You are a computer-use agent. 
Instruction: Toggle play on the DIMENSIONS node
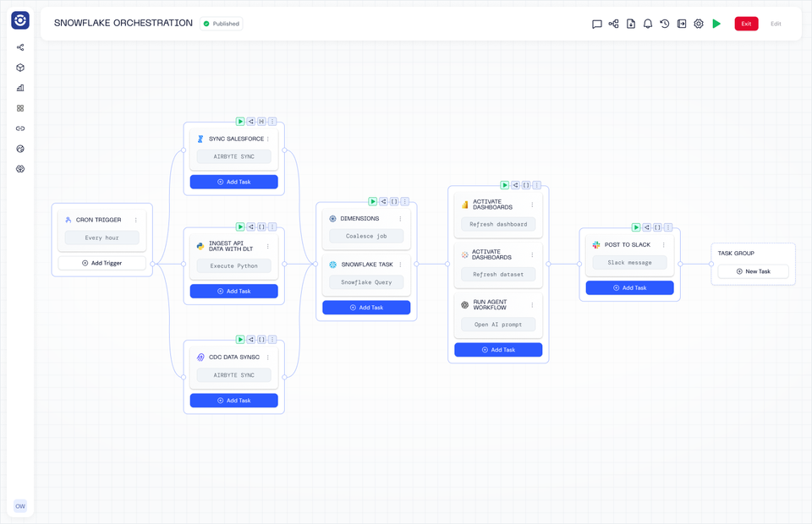372,201
